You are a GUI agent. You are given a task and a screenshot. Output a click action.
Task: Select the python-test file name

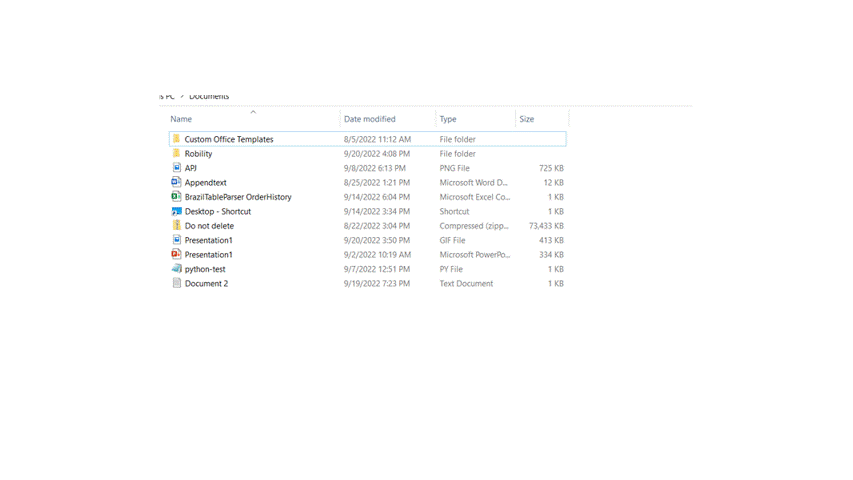(205, 269)
